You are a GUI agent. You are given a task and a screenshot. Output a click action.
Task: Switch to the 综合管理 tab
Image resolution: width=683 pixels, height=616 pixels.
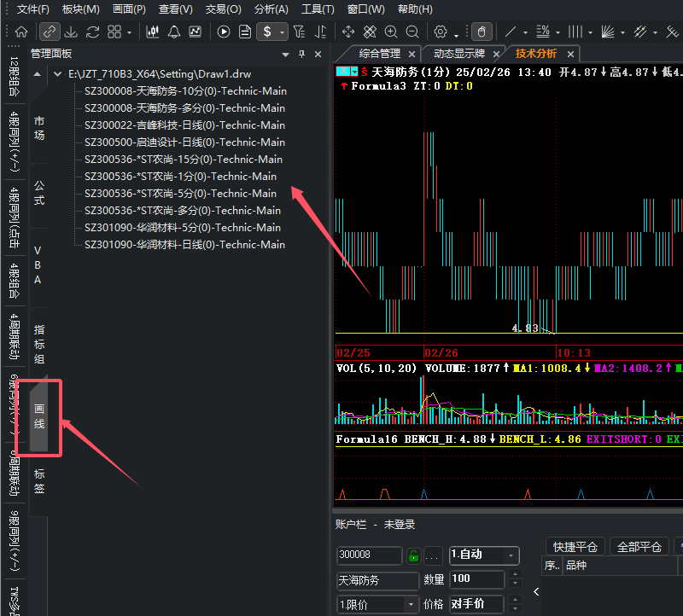pyautogui.click(x=379, y=54)
